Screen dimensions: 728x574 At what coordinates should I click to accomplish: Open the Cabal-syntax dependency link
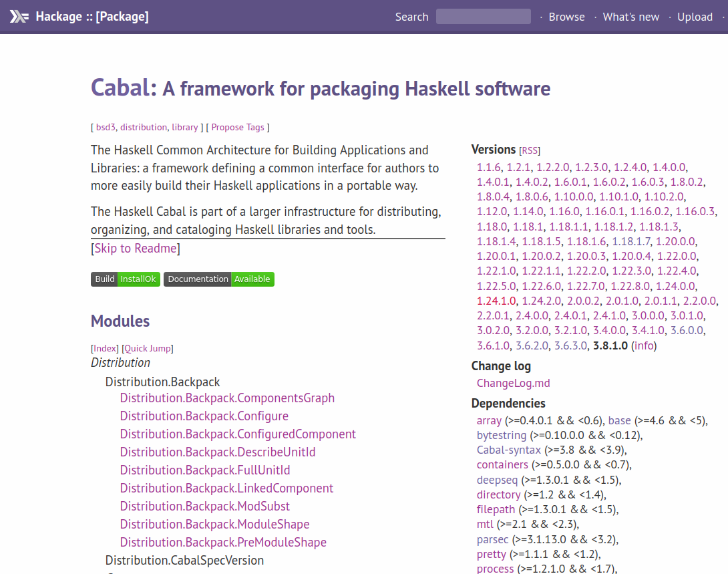pos(508,450)
